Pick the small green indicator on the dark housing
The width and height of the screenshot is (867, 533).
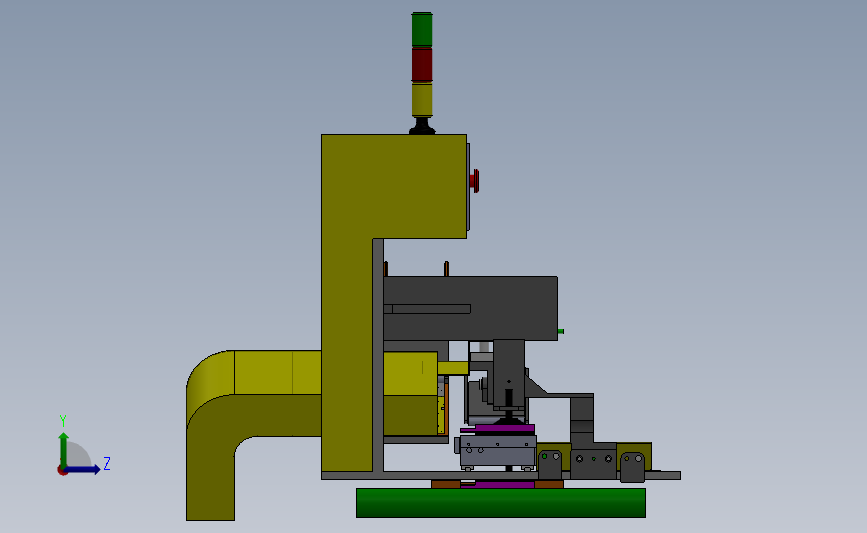[561, 331]
